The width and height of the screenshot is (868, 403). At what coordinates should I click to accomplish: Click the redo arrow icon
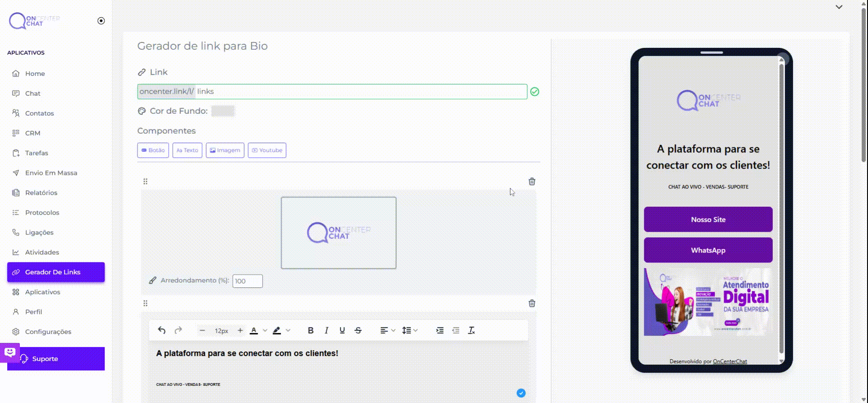click(x=178, y=330)
